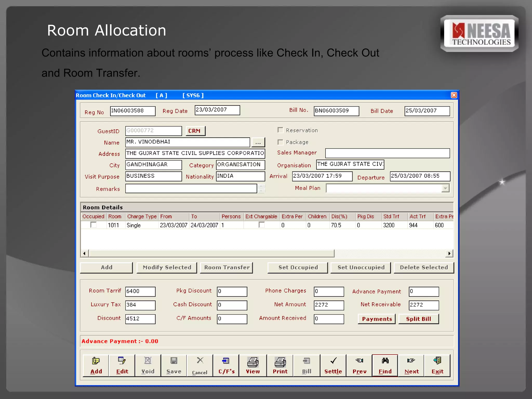Click the Luxury Tax field
This screenshot has height=399, width=532.
(140, 305)
